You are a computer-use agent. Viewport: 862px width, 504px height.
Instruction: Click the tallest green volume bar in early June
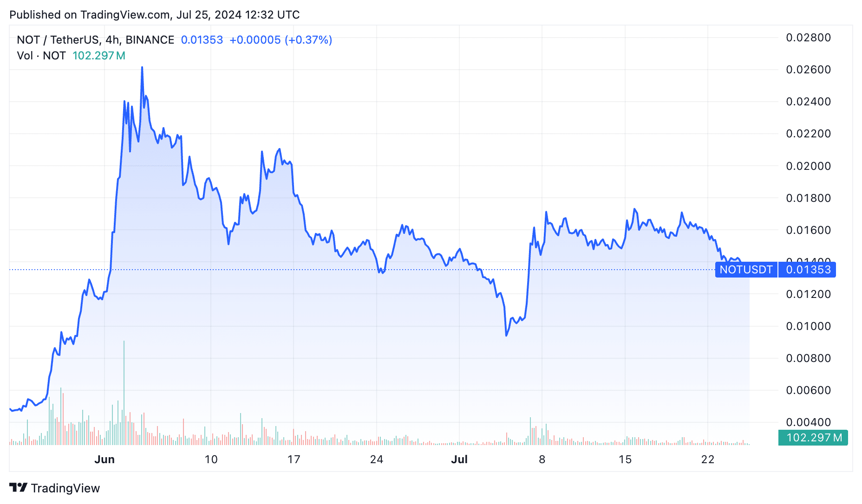(124, 393)
